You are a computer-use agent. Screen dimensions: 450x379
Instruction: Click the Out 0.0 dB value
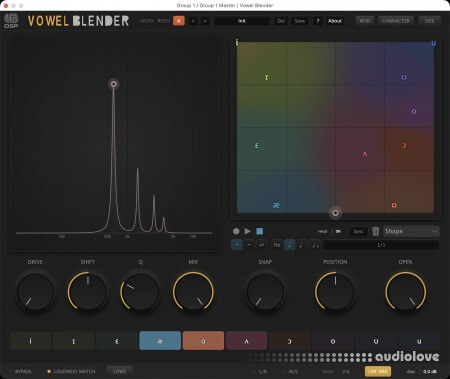430,371
